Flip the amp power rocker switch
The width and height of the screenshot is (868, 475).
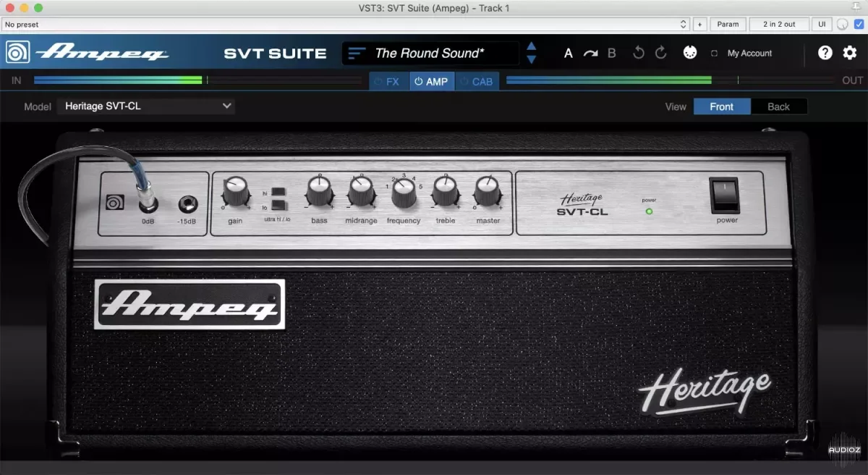pos(725,195)
